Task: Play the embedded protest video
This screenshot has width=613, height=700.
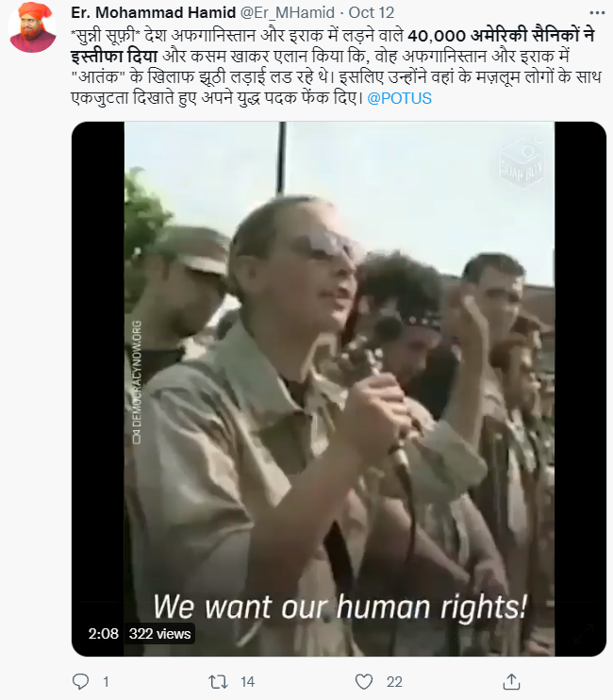Action: [x=340, y=389]
